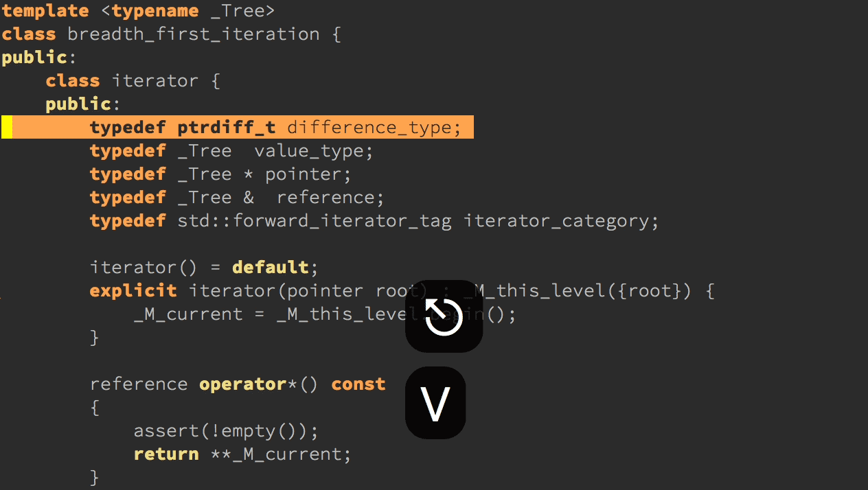
Task: Click the word reference in the reference typedef
Action: (330, 198)
